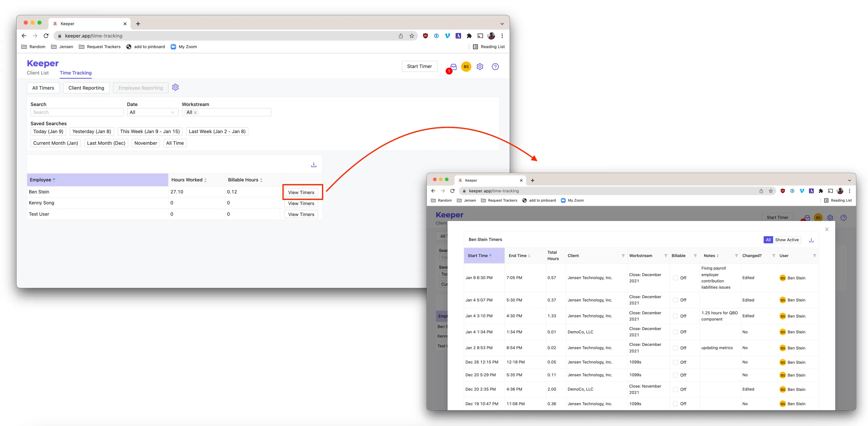The image size is (868, 426).
Task: Toggle Billable checkbox for Jan 2 8:53 PM row
Action: point(675,348)
